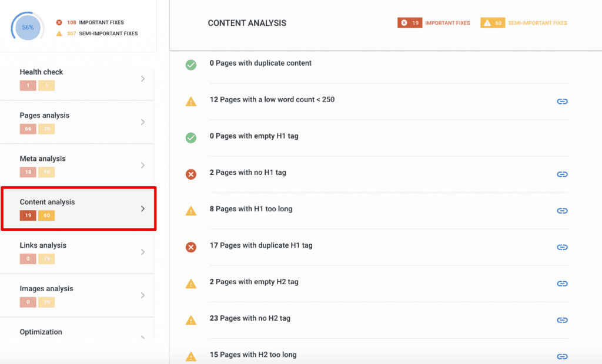Expand Pages analysis using its chevron arrow

pyautogui.click(x=143, y=122)
